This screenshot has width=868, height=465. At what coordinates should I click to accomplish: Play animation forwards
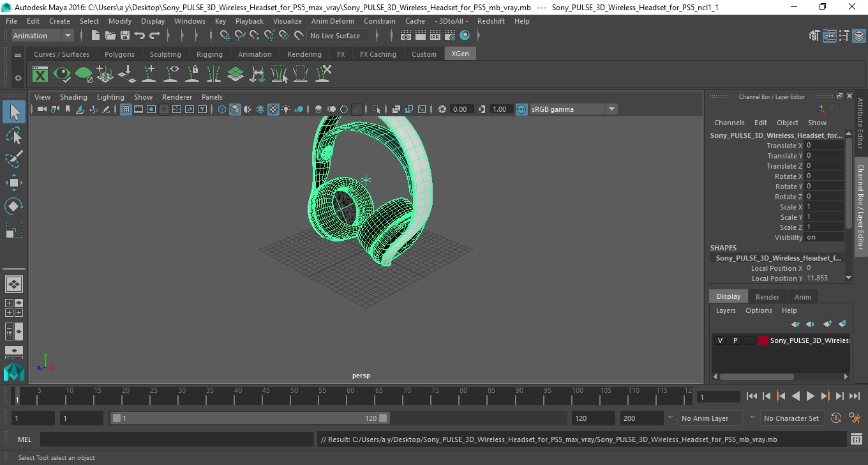click(810, 396)
